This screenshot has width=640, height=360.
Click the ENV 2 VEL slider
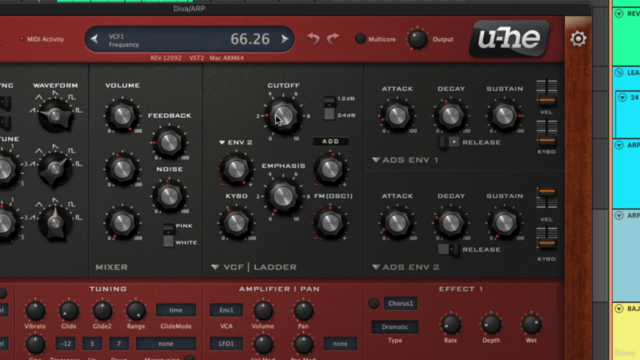pos(547,198)
